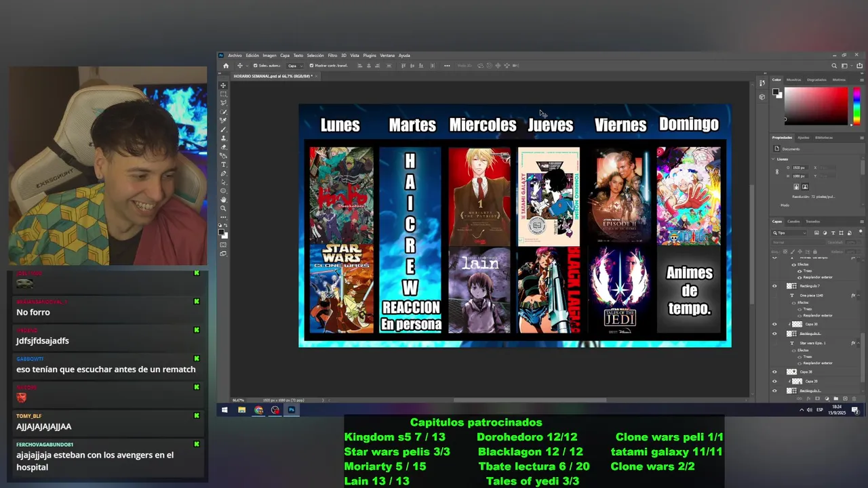This screenshot has width=868, height=488.
Task: Open the workspace switcher dropdown
Action: (848, 66)
